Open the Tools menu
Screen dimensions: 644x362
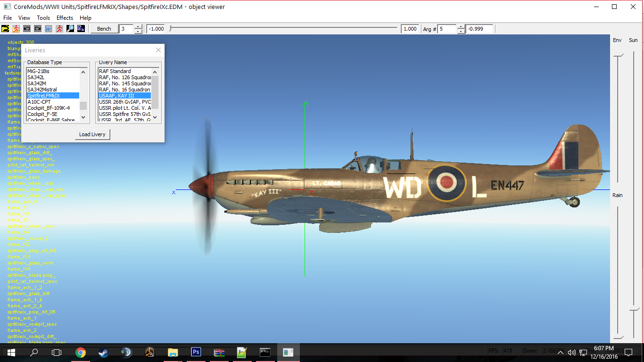[43, 18]
